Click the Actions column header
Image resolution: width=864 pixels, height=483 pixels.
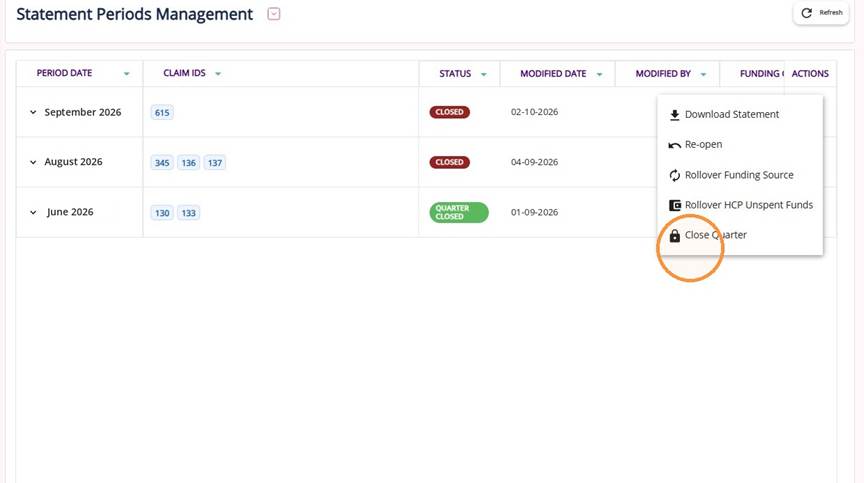[810, 74]
